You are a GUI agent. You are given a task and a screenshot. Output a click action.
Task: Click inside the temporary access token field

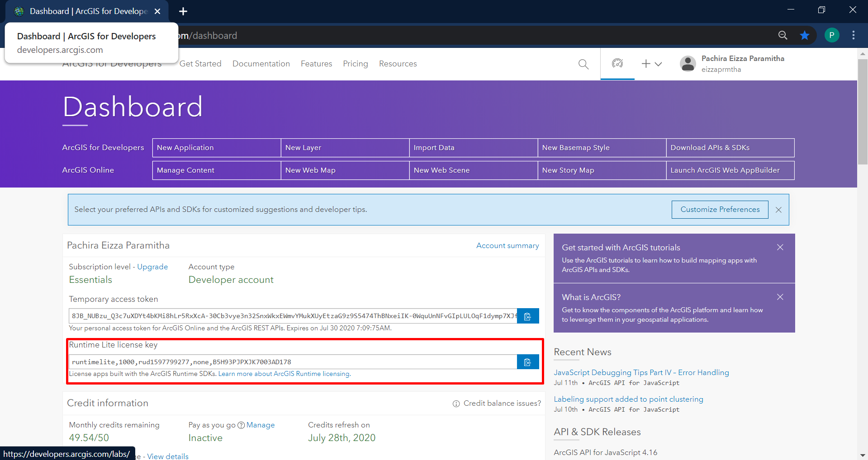click(x=293, y=316)
